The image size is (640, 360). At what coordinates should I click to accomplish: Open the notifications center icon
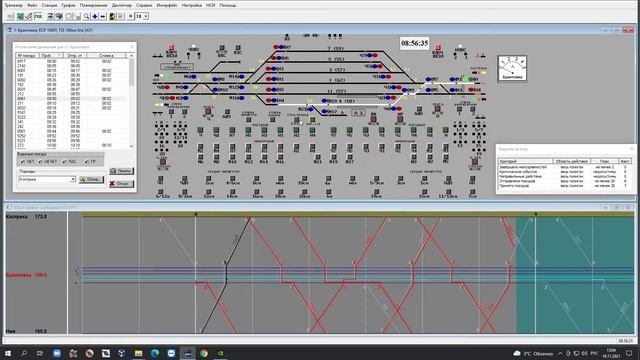[629, 353]
